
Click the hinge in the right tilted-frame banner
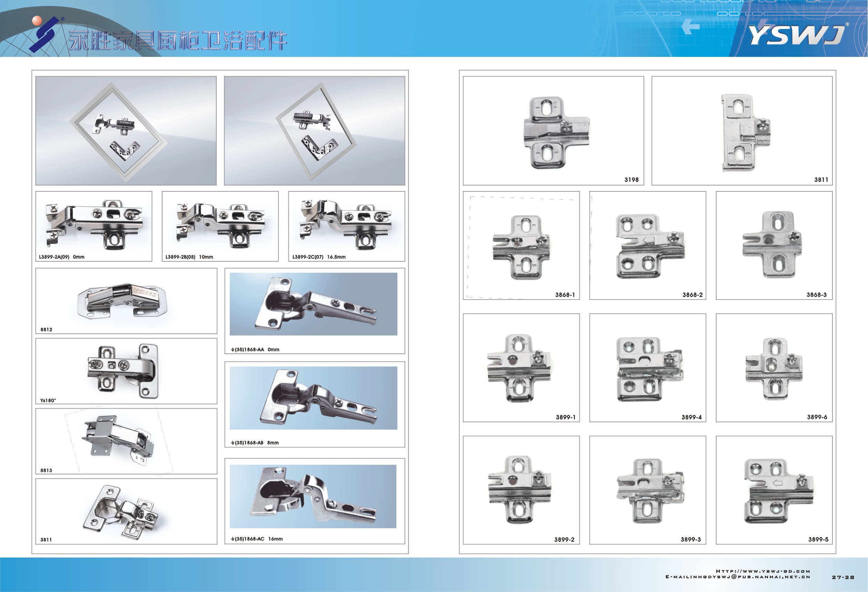(312, 120)
